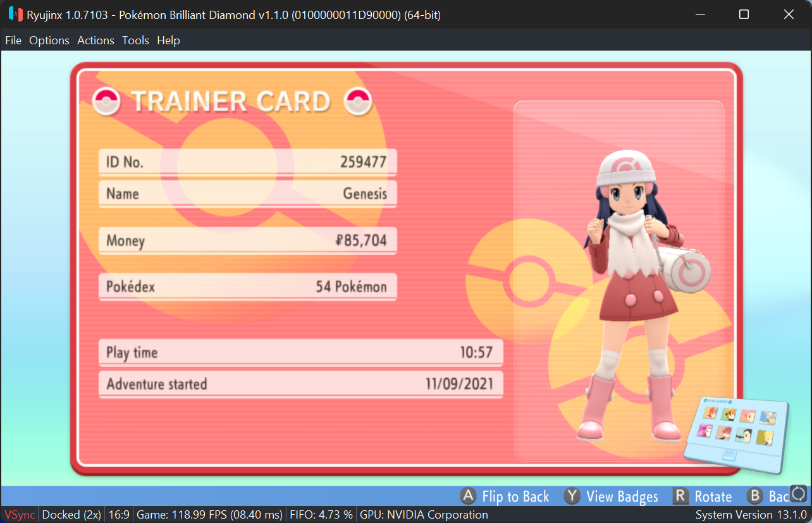Click the View Badges label
This screenshot has width=812, height=523.
(622, 496)
